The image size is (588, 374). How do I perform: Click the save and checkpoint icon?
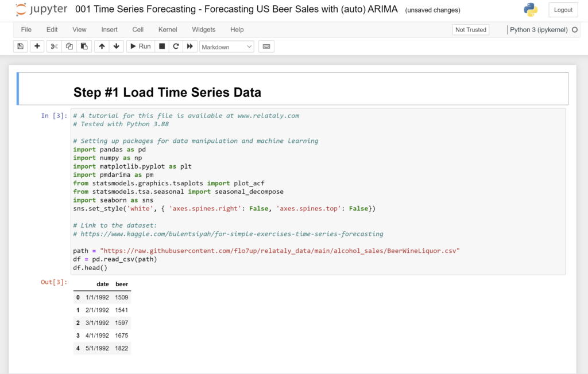pyautogui.click(x=21, y=46)
